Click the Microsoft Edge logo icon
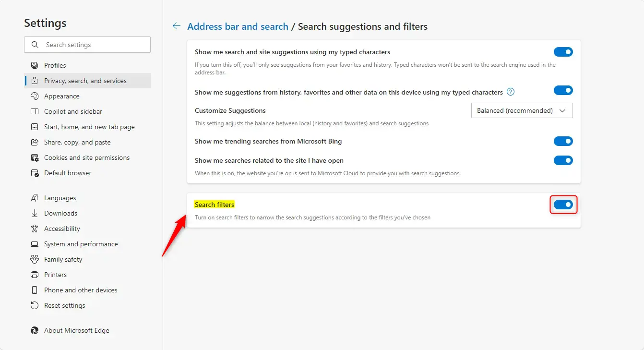The height and width of the screenshot is (350, 644). tap(35, 330)
